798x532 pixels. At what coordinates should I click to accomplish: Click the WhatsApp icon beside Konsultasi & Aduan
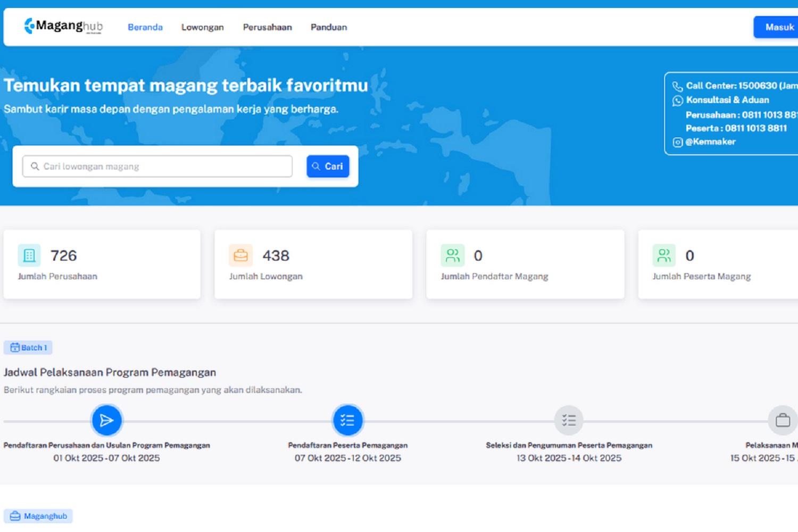point(677,100)
